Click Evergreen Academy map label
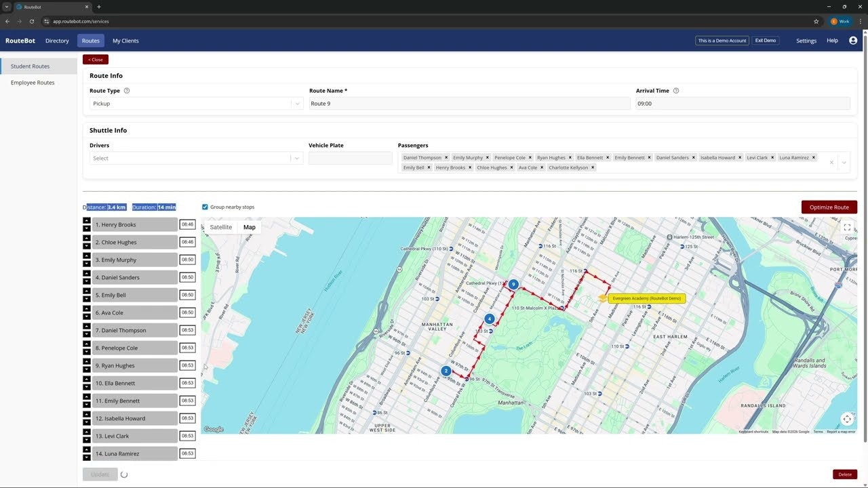Screen dimensions: 868x488 tap(646, 298)
